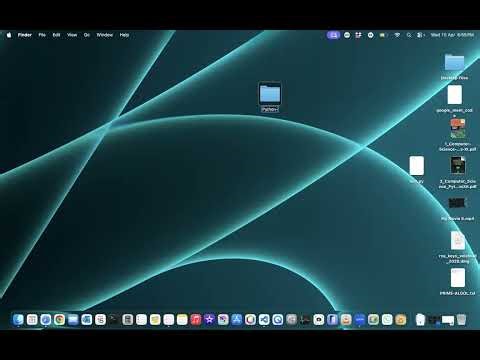Open the Go menu
Viewport: 480px width, 360px height.
pos(87,35)
